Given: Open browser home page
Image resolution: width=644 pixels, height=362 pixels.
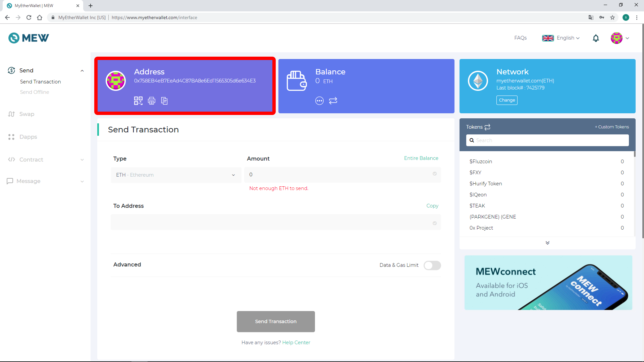Looking at the screenshot, I should tap(40, 17).
